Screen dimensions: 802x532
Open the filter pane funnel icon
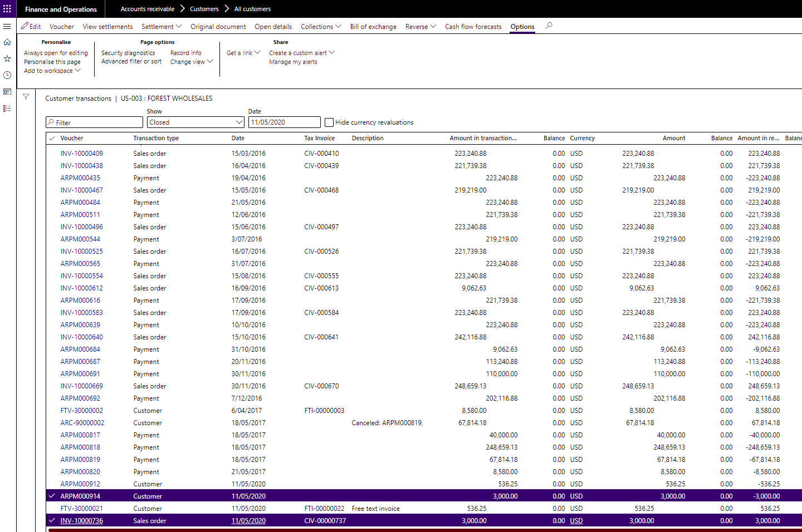click(x=26, y=97)
